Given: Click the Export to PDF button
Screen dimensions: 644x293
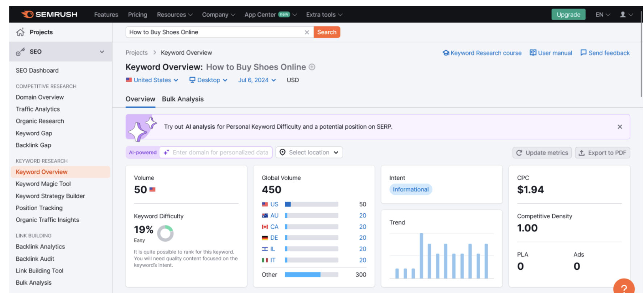Looking at the screenshot, I should point(602,153).
